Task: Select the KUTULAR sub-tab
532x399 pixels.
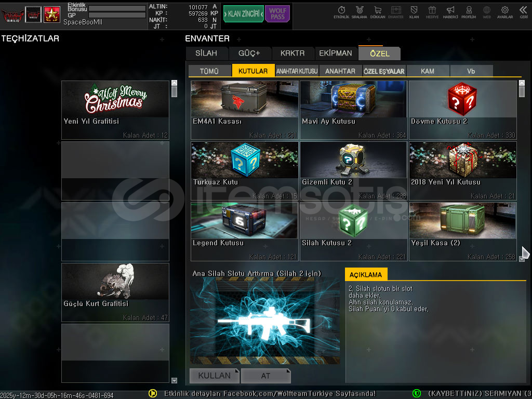Action: click(x=253, y=71)
